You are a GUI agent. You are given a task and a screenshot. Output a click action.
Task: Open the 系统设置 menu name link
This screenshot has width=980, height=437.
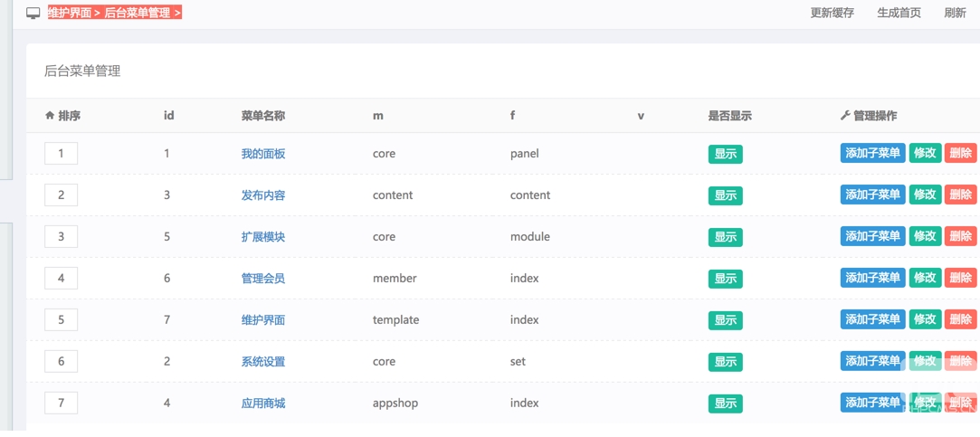pyautogui.click(x=263, y=362)
